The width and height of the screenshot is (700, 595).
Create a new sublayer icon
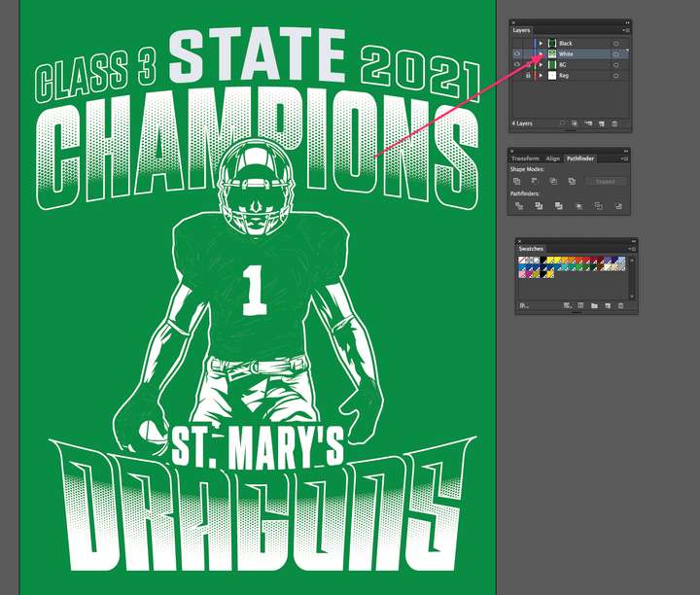tap(588, 123)
